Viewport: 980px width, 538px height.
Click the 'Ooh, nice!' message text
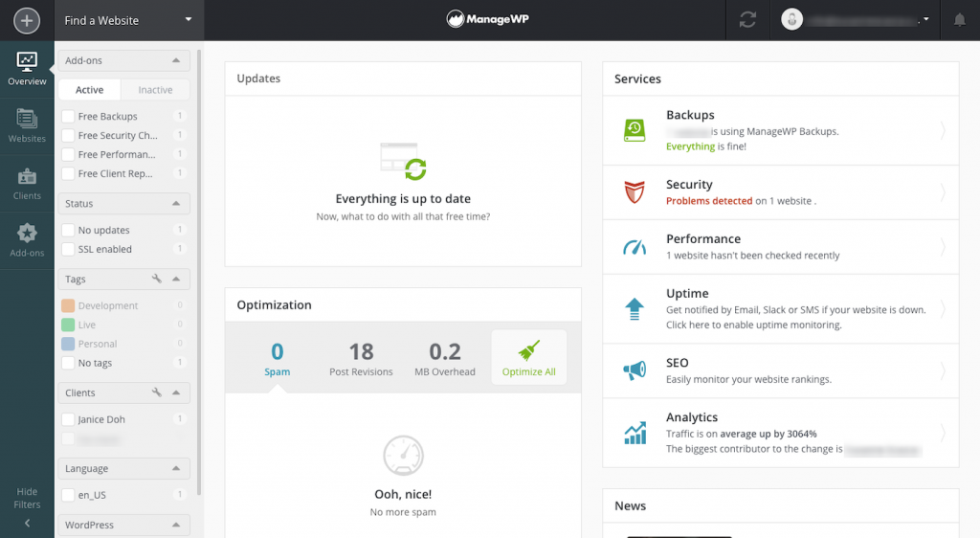[403, 494]
